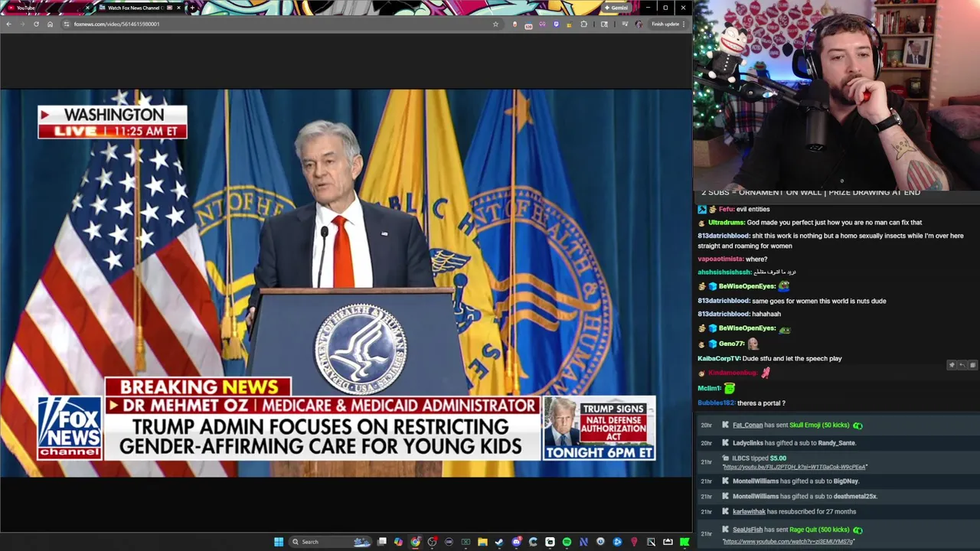Click the chat username Ultradrums

727,222
